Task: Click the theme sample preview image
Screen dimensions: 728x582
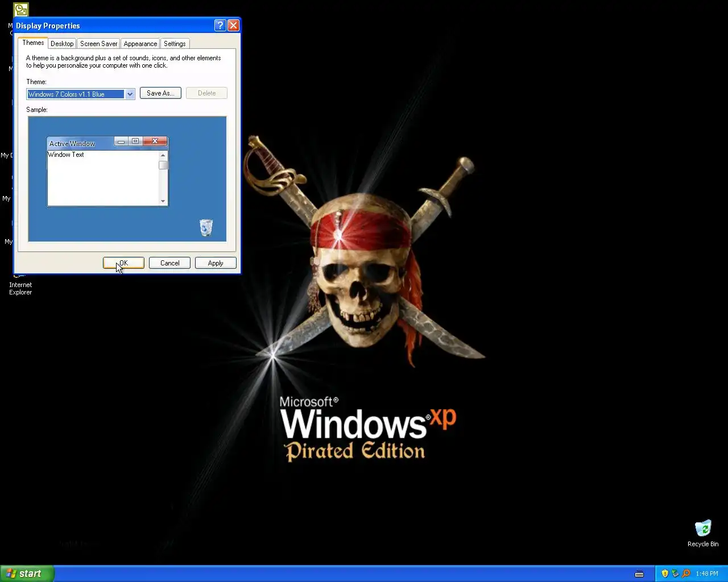Action: 127,179
